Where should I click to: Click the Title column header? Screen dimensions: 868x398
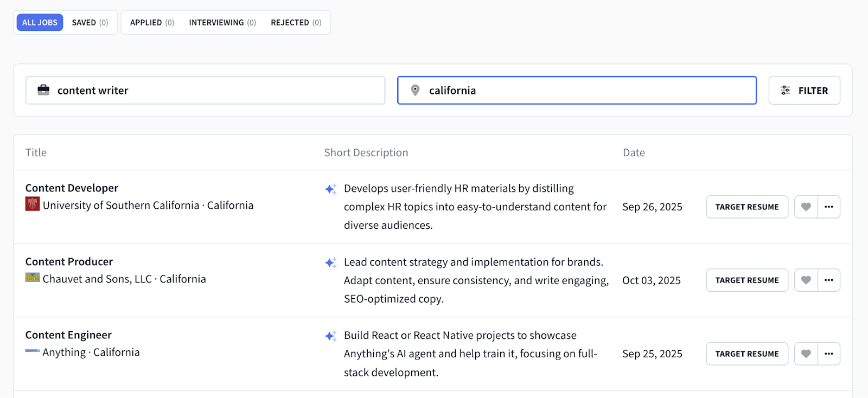click(36, 152)
